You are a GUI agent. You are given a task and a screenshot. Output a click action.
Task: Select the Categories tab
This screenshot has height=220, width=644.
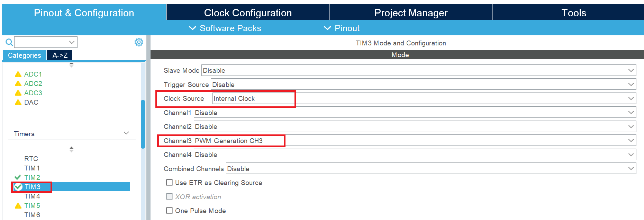coord(25,55)
